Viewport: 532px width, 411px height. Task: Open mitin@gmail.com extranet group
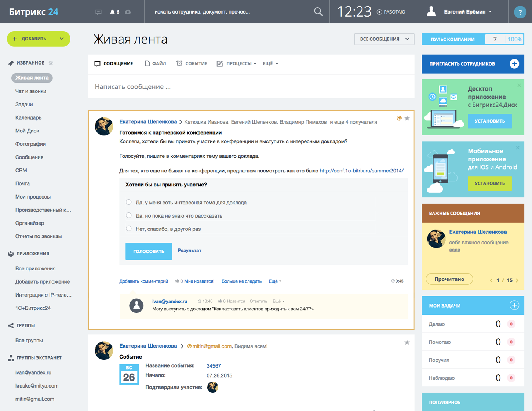[35, 399]
